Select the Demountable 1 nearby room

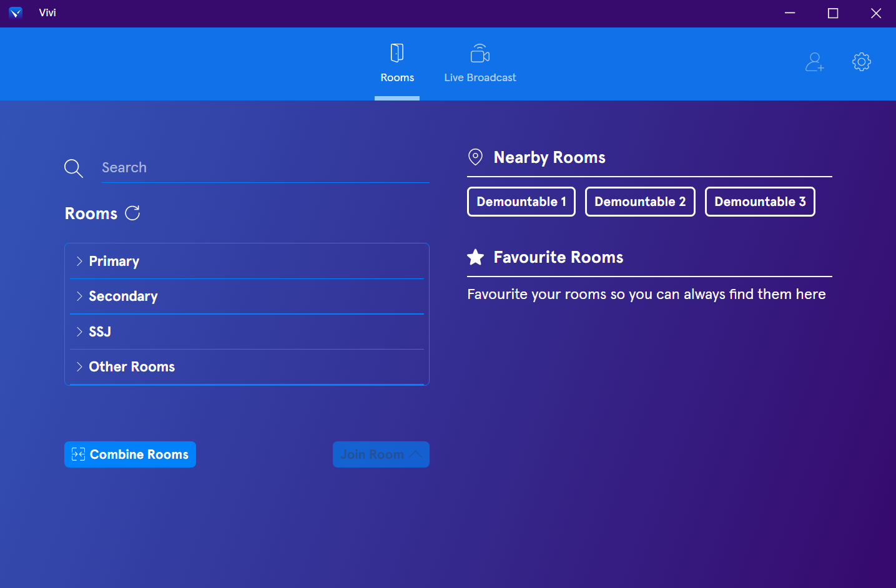tap(521, 202)
